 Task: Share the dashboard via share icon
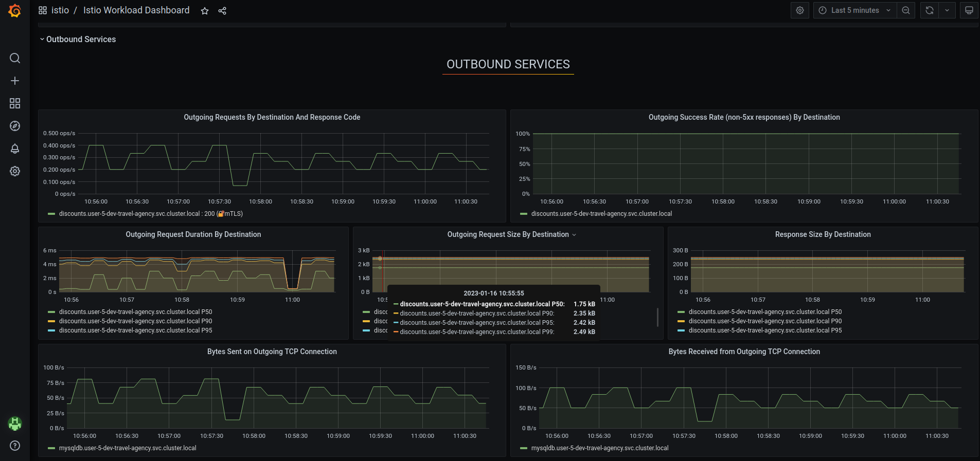(x=222, y=11)
